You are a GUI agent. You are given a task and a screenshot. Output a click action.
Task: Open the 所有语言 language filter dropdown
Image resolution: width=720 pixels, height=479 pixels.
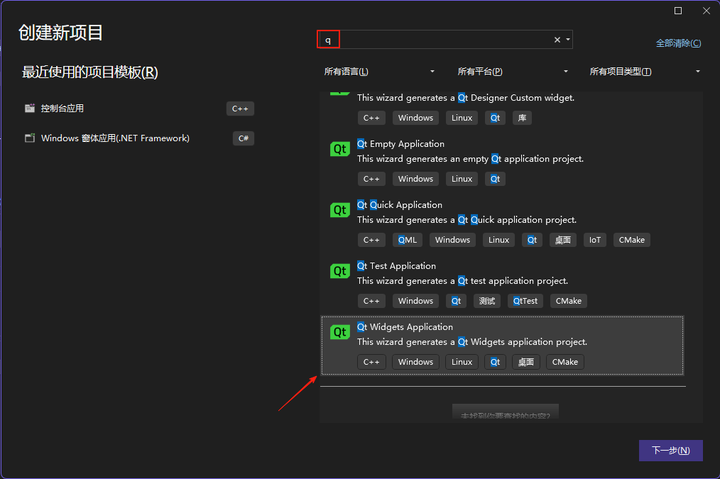(379, 72)
